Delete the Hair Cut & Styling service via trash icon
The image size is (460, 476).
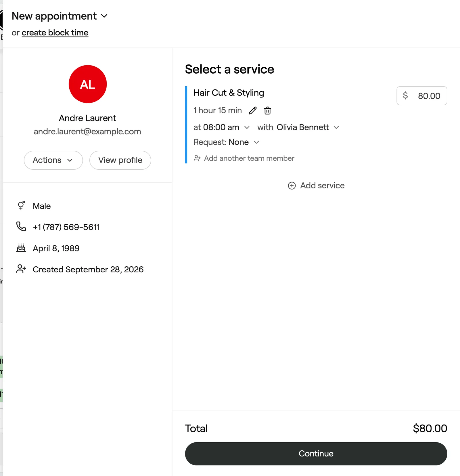tap(267, 110)
